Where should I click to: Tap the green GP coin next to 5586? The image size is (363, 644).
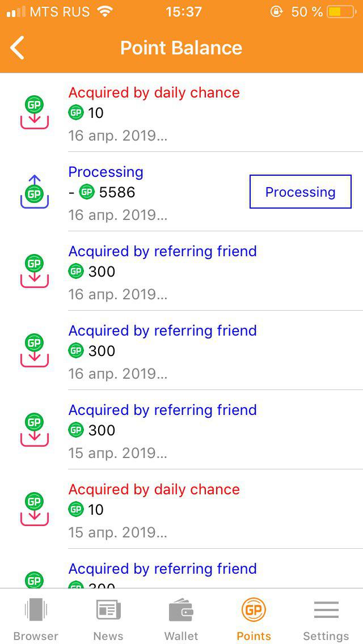87,192
